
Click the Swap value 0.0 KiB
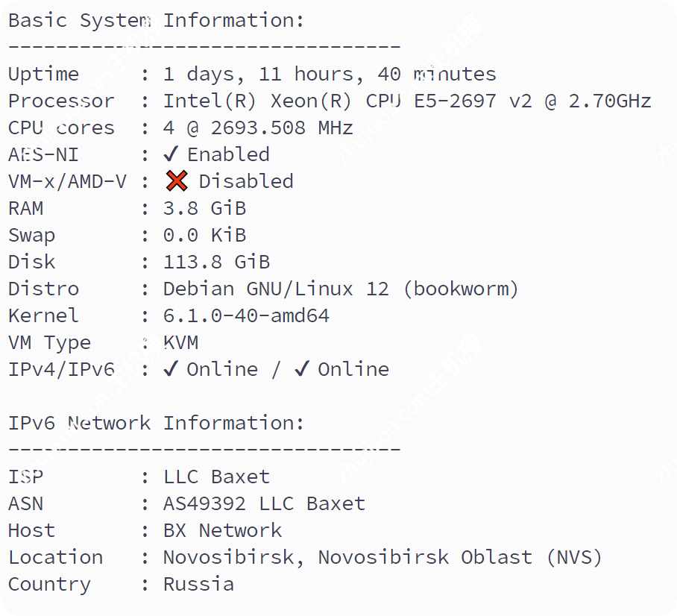204,235
